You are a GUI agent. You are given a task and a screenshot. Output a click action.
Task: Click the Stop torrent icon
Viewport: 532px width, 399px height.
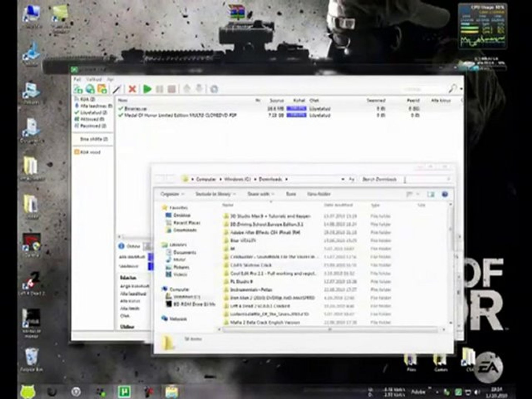(x=171, y=89)
